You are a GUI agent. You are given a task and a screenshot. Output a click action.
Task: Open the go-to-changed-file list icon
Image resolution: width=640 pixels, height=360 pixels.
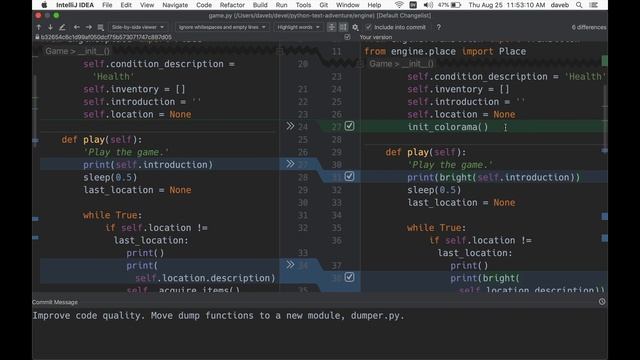coord(100,27)
